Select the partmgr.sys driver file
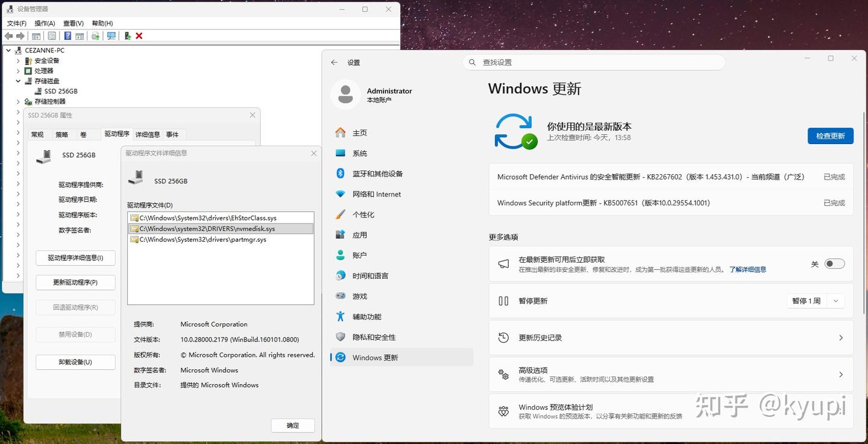The image size is (868, 444). click(221, 240)
